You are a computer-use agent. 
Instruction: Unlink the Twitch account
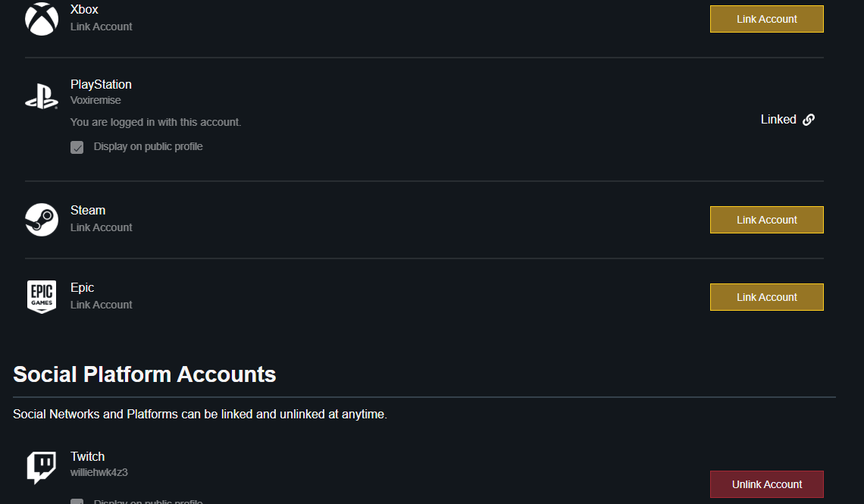tap(766, 484)
